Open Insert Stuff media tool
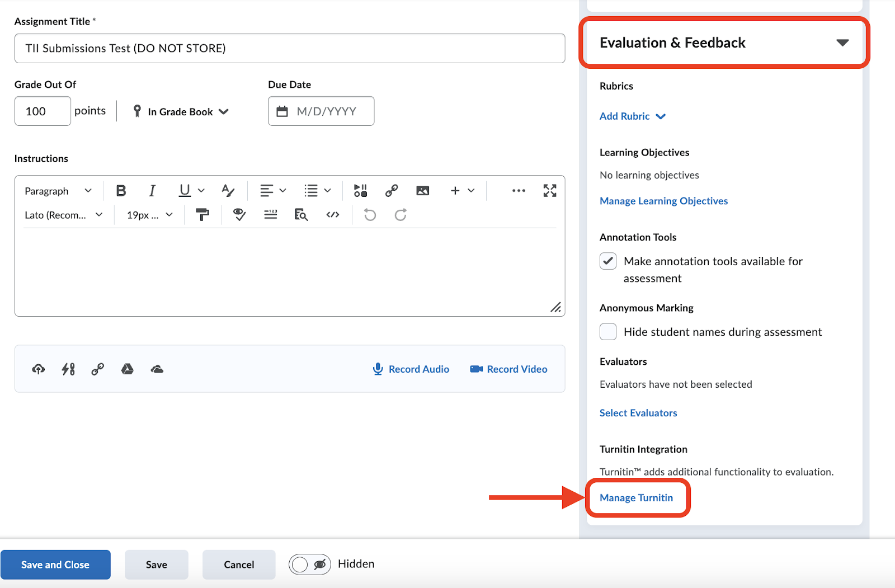The image size is (895, 588). (360, 191)
